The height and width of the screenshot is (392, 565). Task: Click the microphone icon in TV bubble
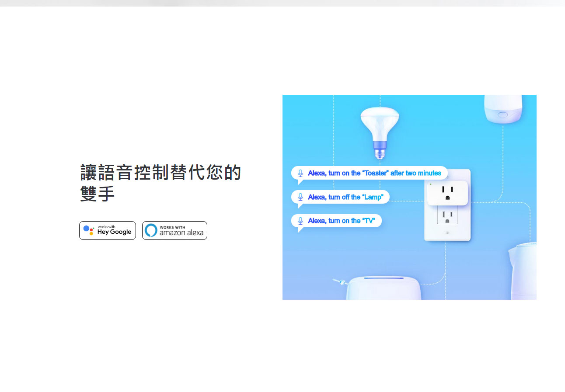300,221
